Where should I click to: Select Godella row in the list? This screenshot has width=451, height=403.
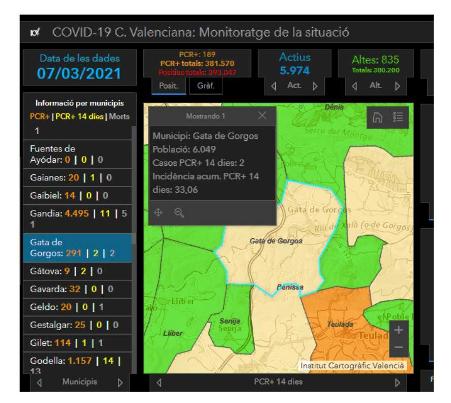click(x=78, y=363)
